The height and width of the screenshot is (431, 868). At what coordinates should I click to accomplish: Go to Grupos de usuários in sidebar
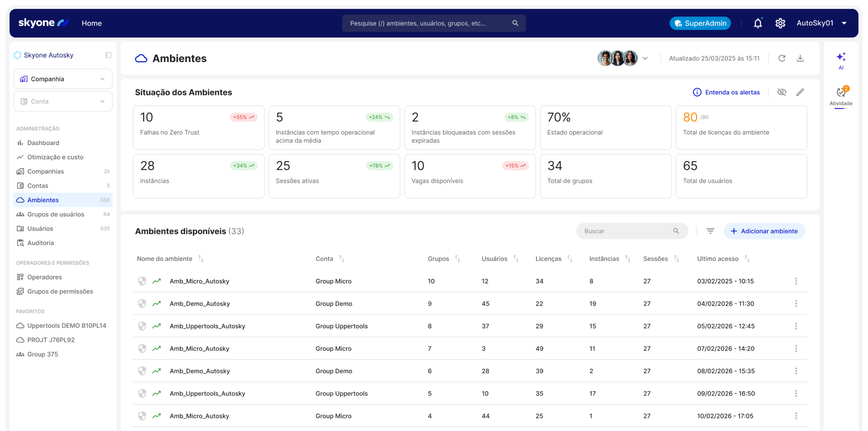[56, 214]
